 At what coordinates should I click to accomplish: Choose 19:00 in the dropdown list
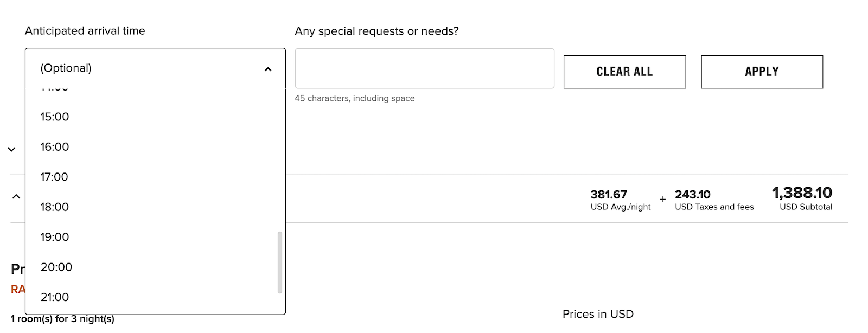tap(55, 237)
